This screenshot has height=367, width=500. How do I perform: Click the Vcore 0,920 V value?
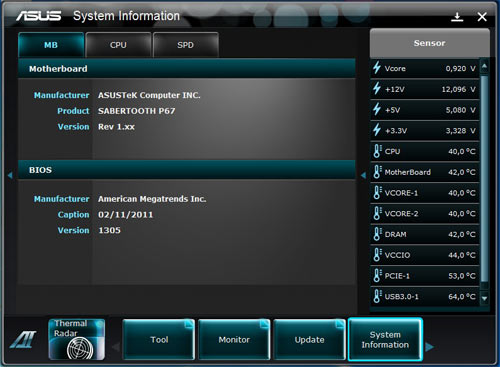(460, 68)
